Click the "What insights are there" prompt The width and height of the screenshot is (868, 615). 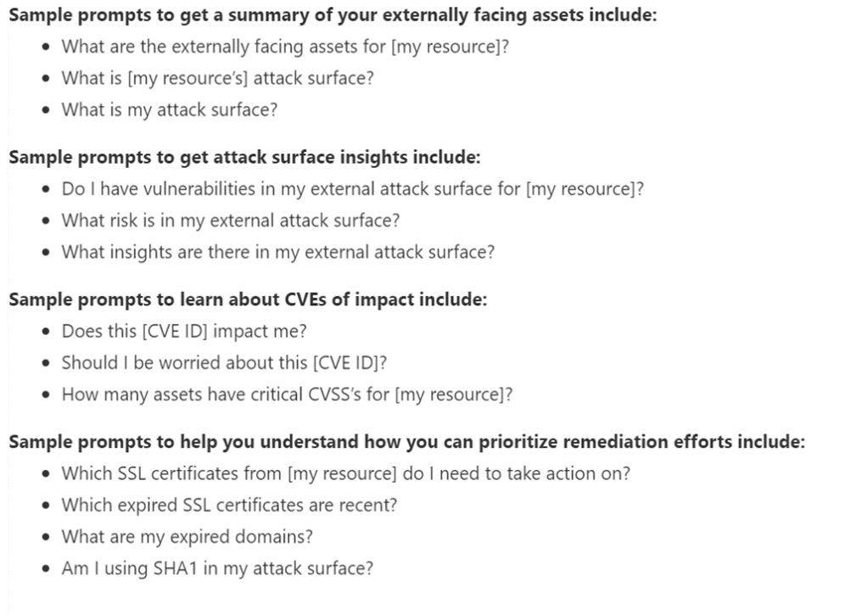tap(277, 251)
